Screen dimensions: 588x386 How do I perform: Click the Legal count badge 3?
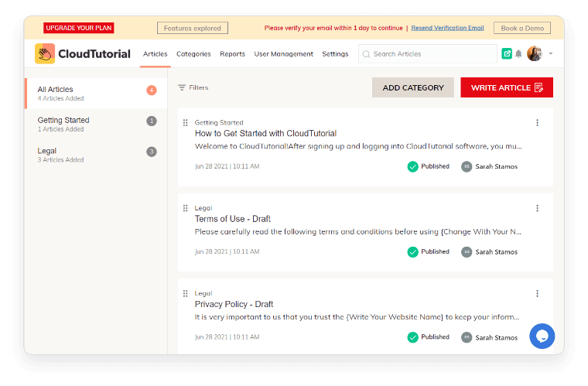[x=152, y=152]
